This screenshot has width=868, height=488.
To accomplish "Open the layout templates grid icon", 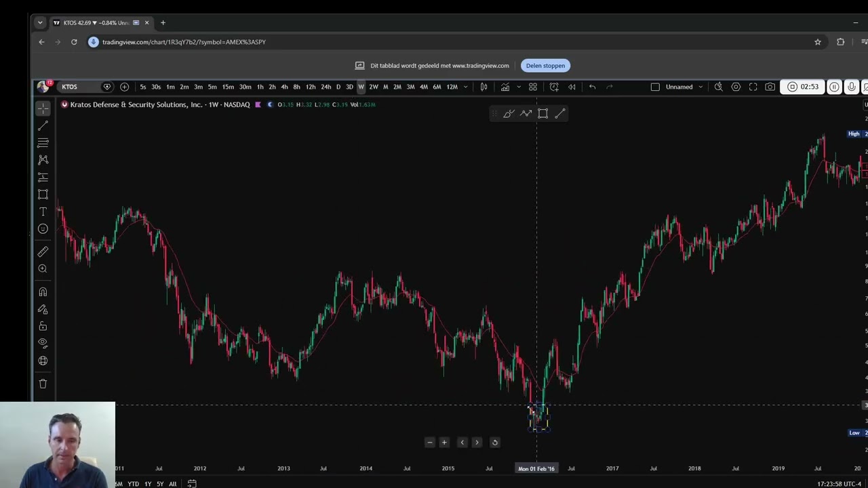I will 533,87.
